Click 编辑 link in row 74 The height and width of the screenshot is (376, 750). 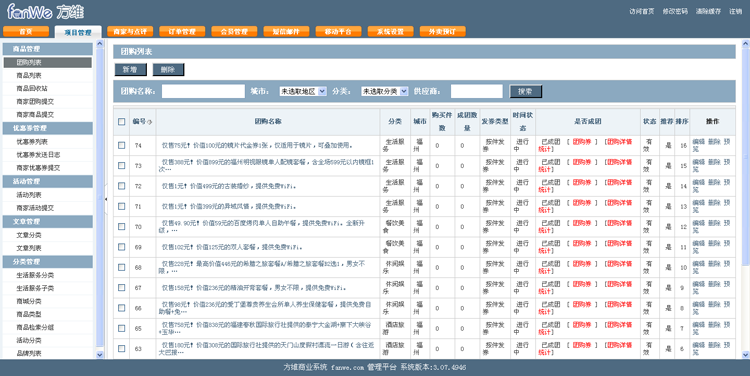(x=698, y=142)
